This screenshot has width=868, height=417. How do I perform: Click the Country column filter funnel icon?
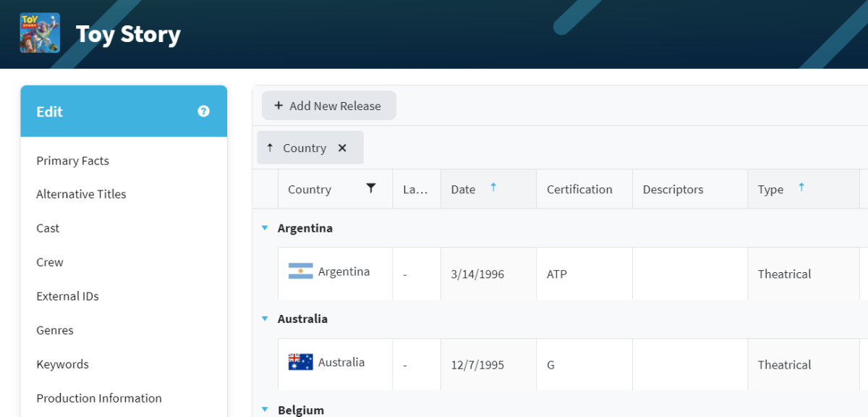(x=371, y=188)
